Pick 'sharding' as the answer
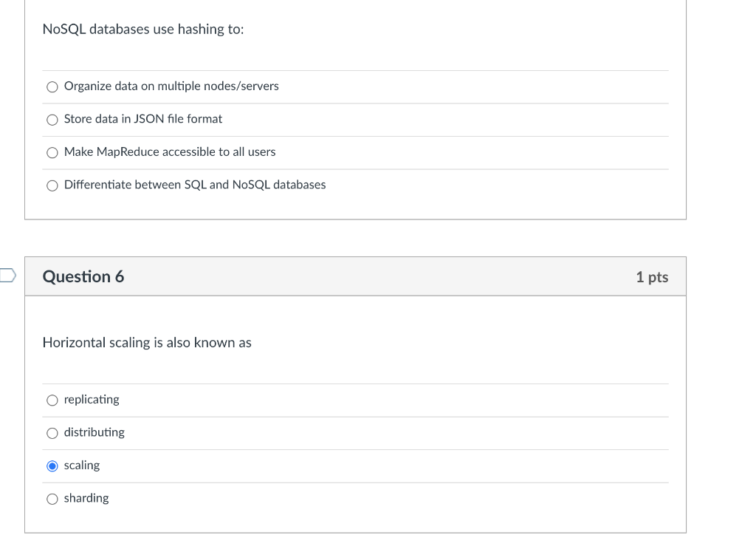 point(52,498)
